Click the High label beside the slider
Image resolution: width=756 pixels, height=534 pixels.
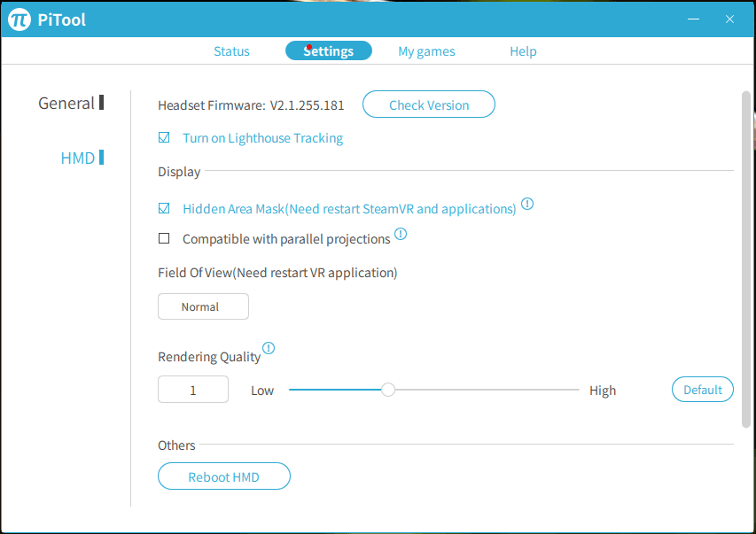tap(603, 391)
